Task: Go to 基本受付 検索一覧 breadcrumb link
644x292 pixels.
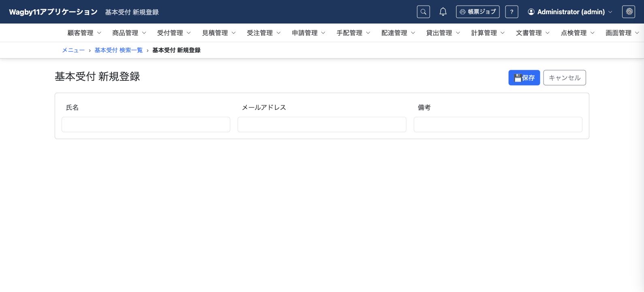Action: click(x=119, y=50)
